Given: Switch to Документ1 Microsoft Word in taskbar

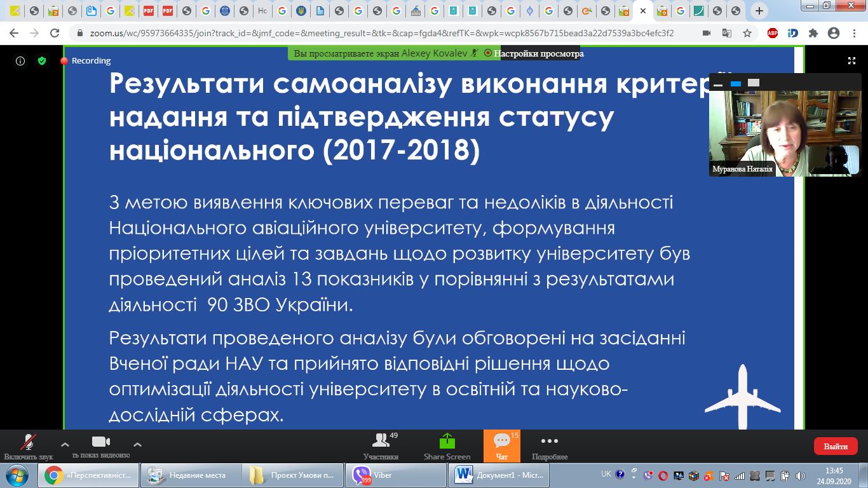Looking at the screenshot, I should 499,475.
